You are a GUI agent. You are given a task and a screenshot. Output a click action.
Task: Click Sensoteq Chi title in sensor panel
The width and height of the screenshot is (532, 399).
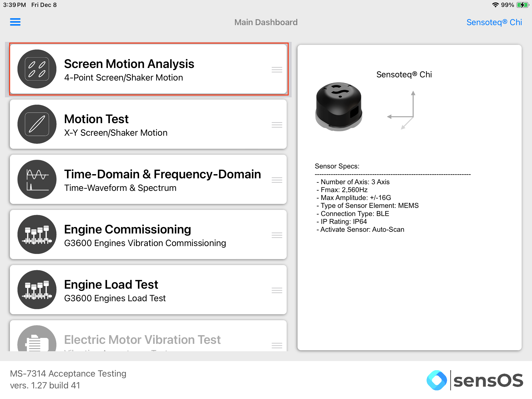coord(404,74)
